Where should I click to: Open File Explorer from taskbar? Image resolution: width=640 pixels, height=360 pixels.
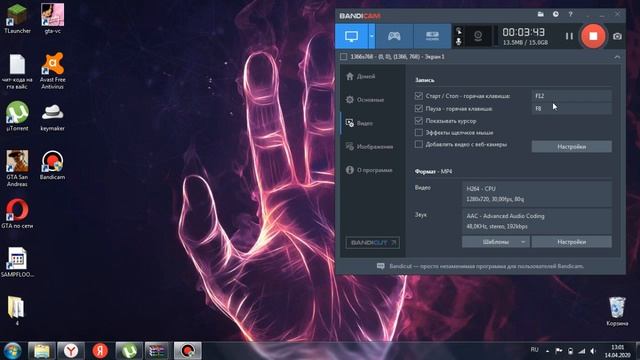[42, 351]
